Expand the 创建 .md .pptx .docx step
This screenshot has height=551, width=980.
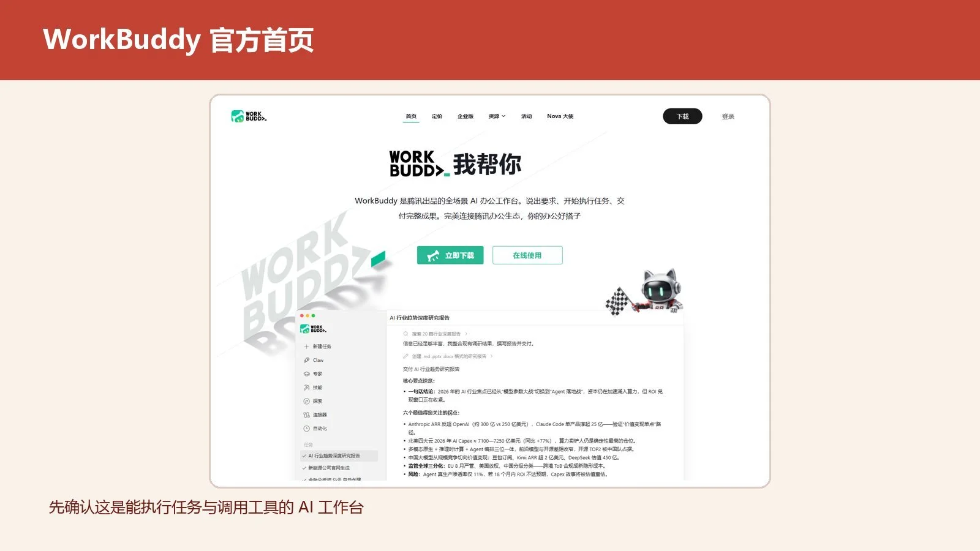point(449,356)
